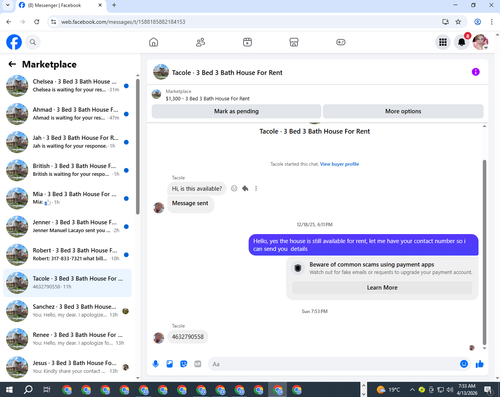Select the Messenger | Facebook tab
The height and width of the screenshot is (397, 500).
[x=60, y=5]
